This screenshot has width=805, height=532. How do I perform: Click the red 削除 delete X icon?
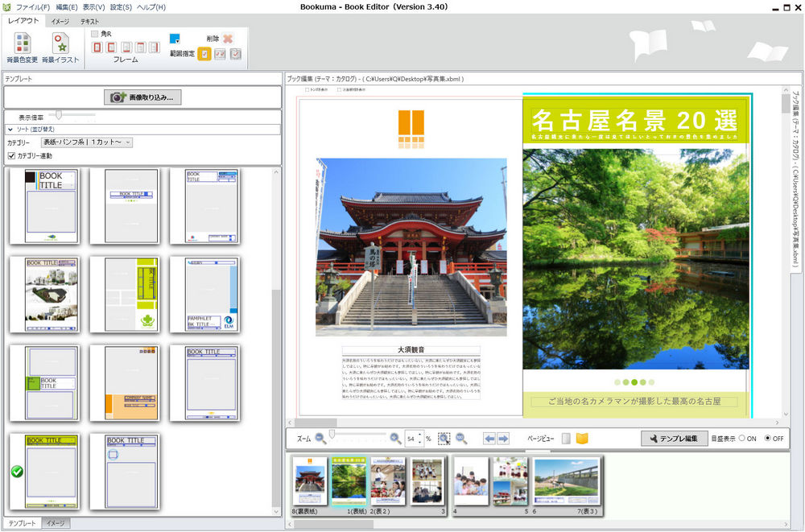pos(228,39)
